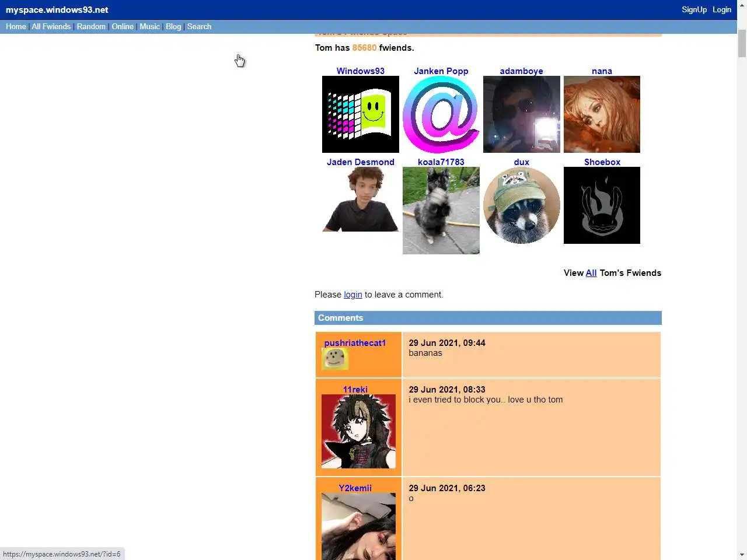747x560 pixels.
Task: Open the Windows93 name link
Action: [x=361, y=71]
